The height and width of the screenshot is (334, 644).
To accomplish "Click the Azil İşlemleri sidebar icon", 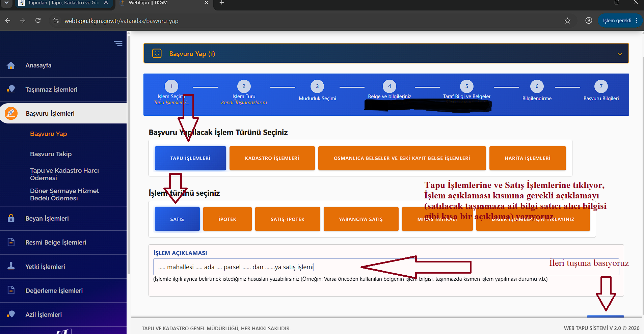I will coord(11,314).
